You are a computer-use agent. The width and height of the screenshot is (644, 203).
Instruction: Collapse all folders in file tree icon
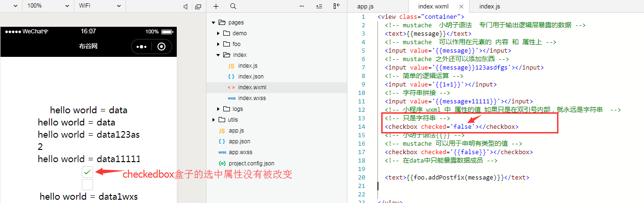(319, 6)
